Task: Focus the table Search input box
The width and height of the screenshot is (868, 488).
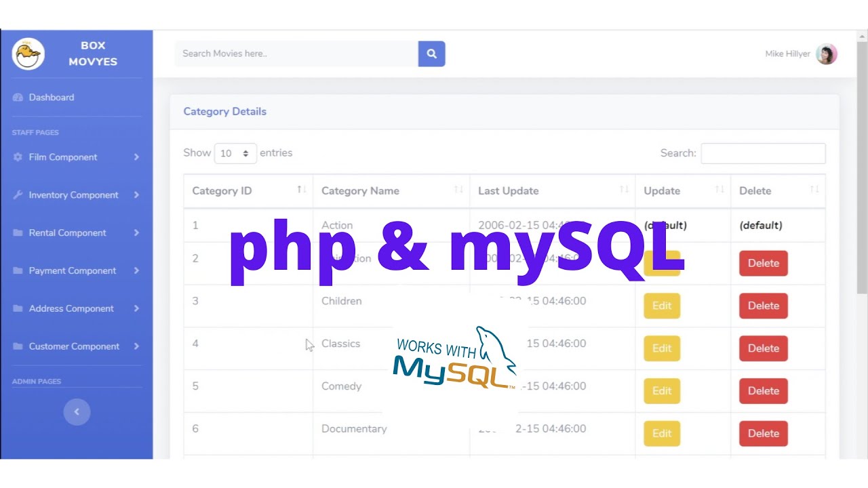Action: pyautogui.click(x=763, y=153)
